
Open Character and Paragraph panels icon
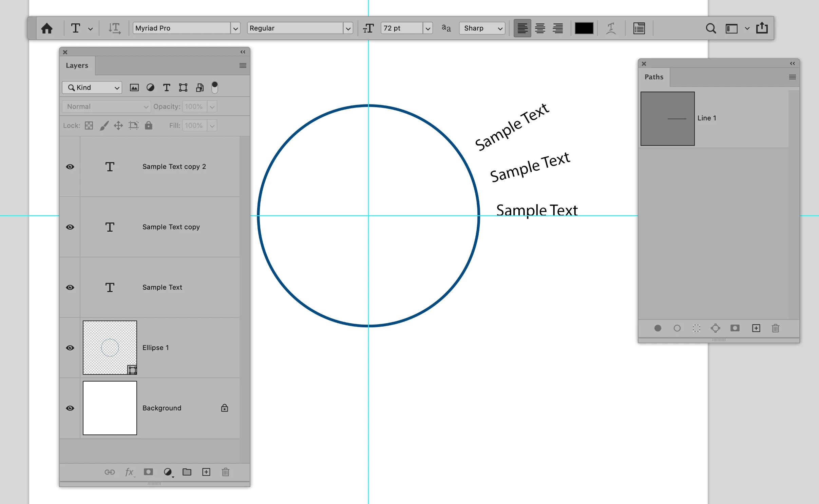[639, 28]
